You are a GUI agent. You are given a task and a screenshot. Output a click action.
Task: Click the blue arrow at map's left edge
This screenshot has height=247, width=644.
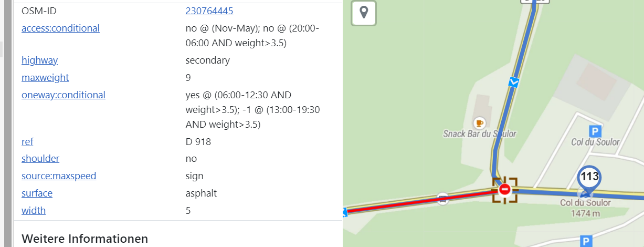(x=345, y=212)
